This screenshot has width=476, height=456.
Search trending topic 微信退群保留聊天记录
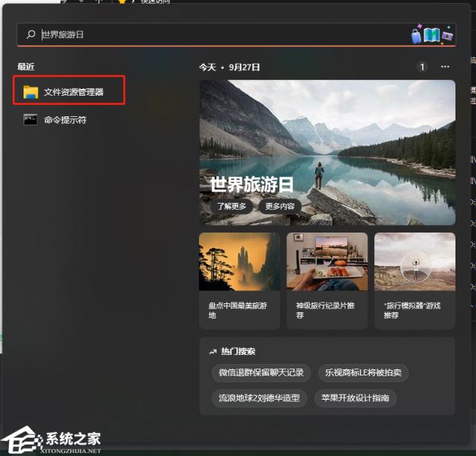(261, 372)
